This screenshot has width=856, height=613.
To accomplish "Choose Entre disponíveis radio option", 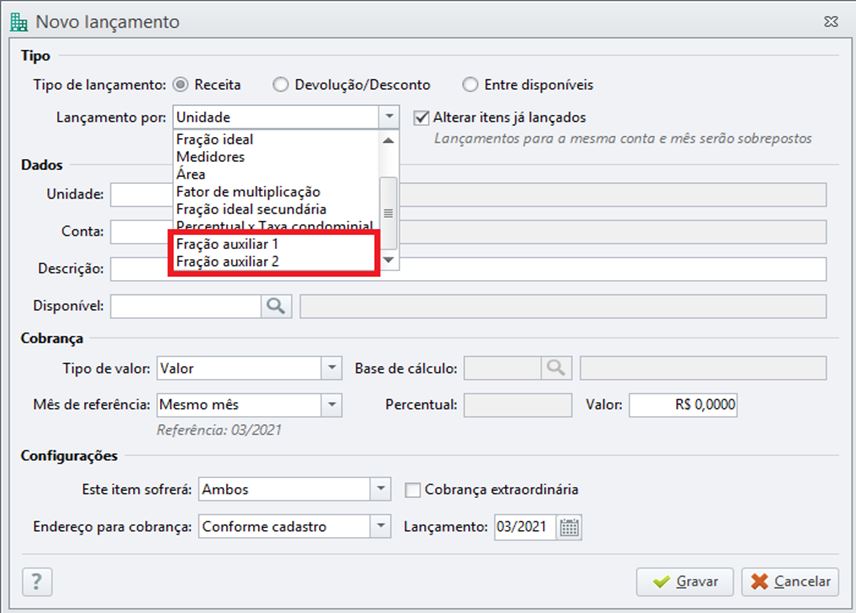I will click(x=470, y=85).
